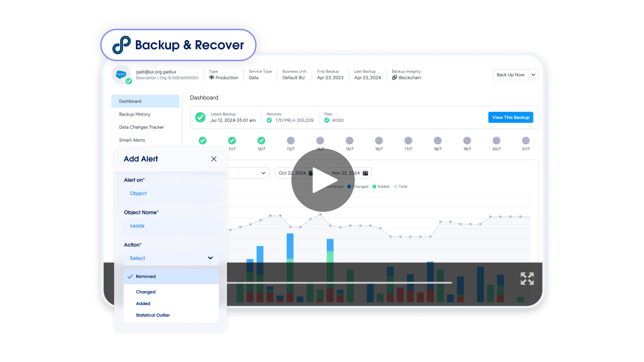Image resolution: width=644 pixels, height=362 pixels.
Task: Open the chart filter dropdown chevron
Action: [x=264, y=173]
